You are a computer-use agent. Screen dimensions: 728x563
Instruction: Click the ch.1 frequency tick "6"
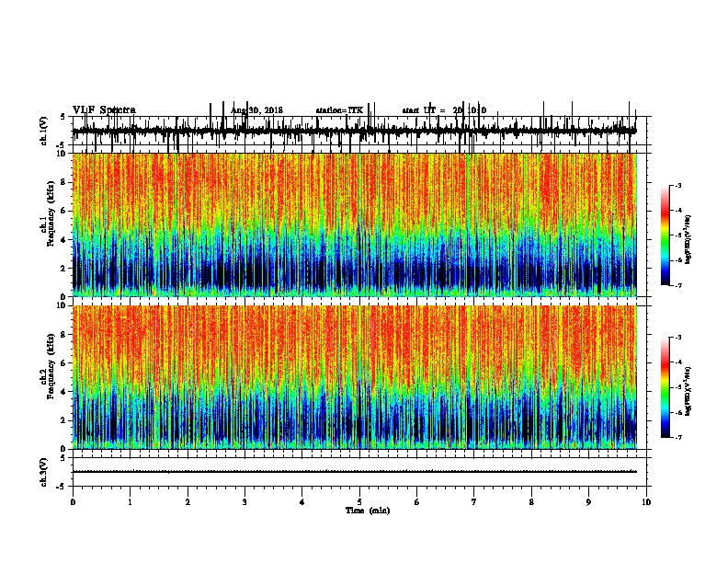[63, 211]
